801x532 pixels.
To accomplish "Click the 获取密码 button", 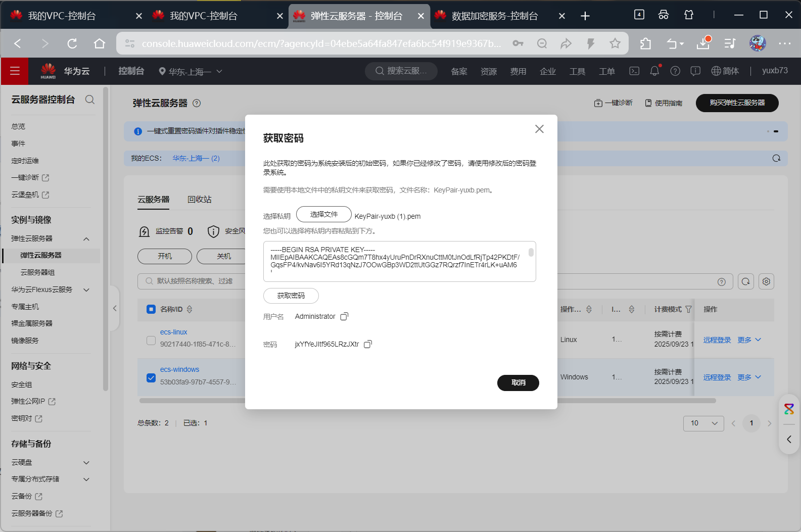I will (291, 296).
